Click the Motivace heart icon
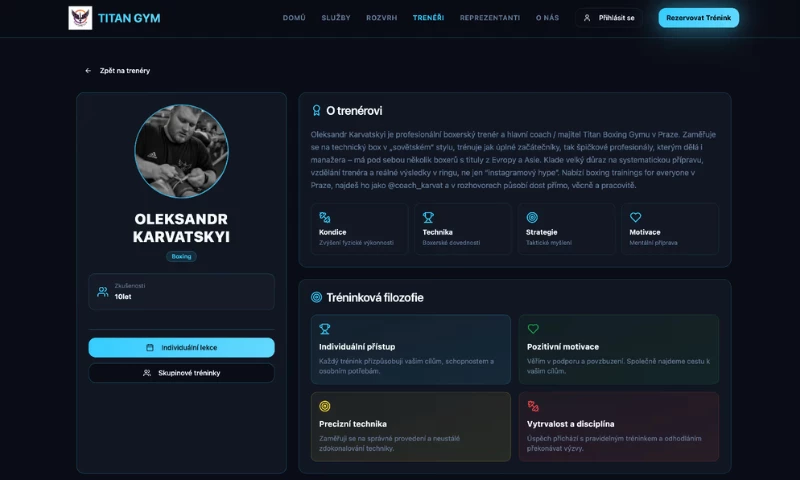Viewport: 800px width, 480px height. 635,217
